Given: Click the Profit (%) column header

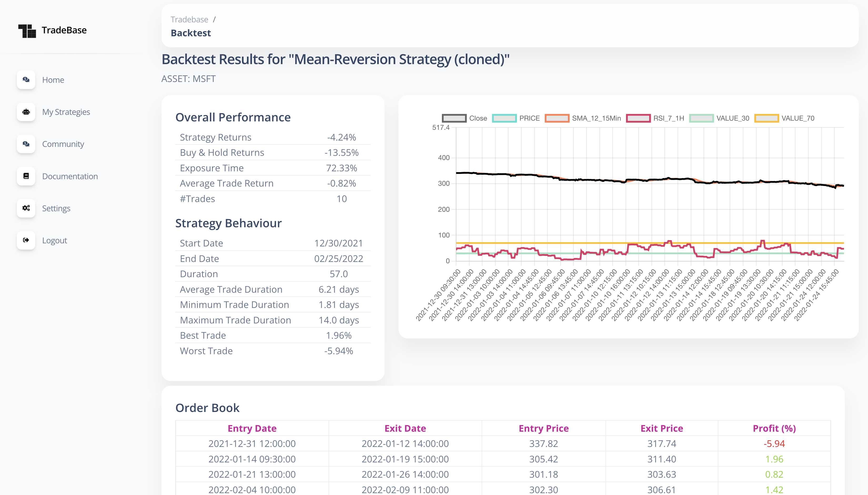Looking at the screenshot, I should click(x=774, y=428).
